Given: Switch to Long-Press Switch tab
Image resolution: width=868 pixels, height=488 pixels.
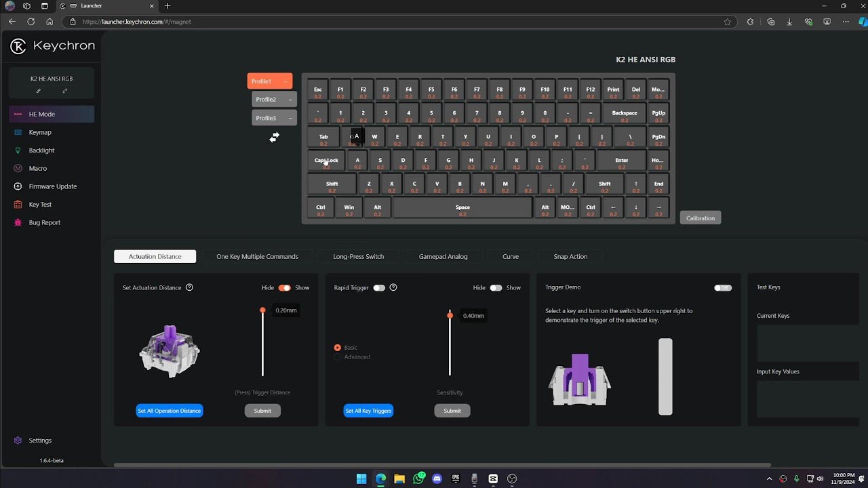Looking at the screenshot, I should tap(359, 256).
